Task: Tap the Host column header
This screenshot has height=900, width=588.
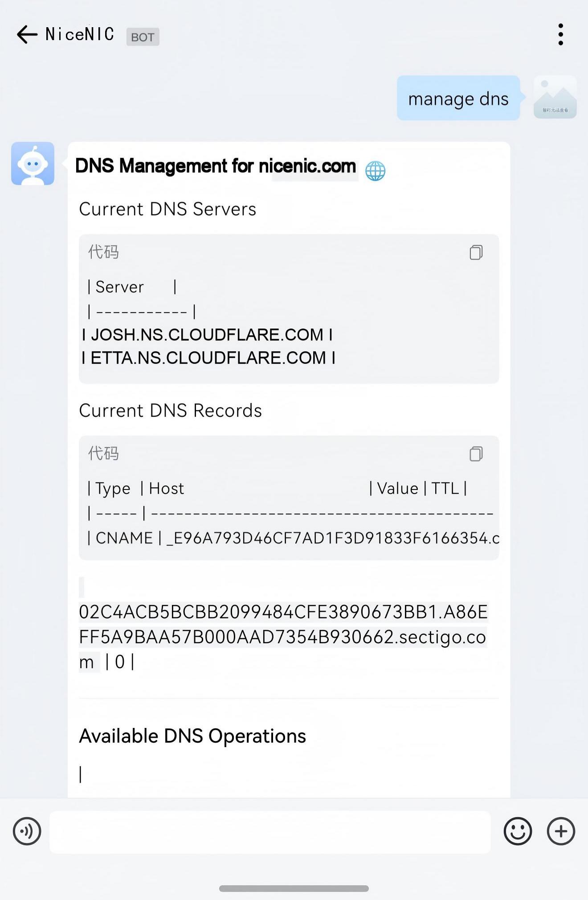Action: [x=166, y=489]
